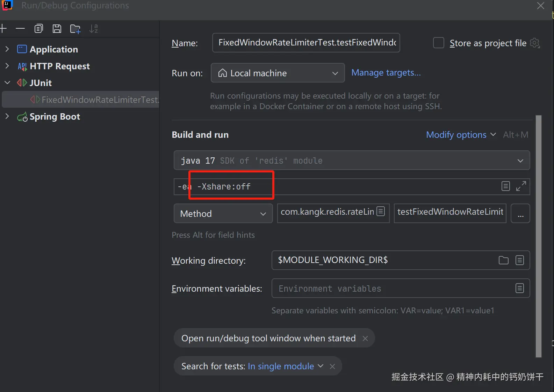Click the Add New Configuration plus icon
Screen dimensions: 554x392
(3, 29)
